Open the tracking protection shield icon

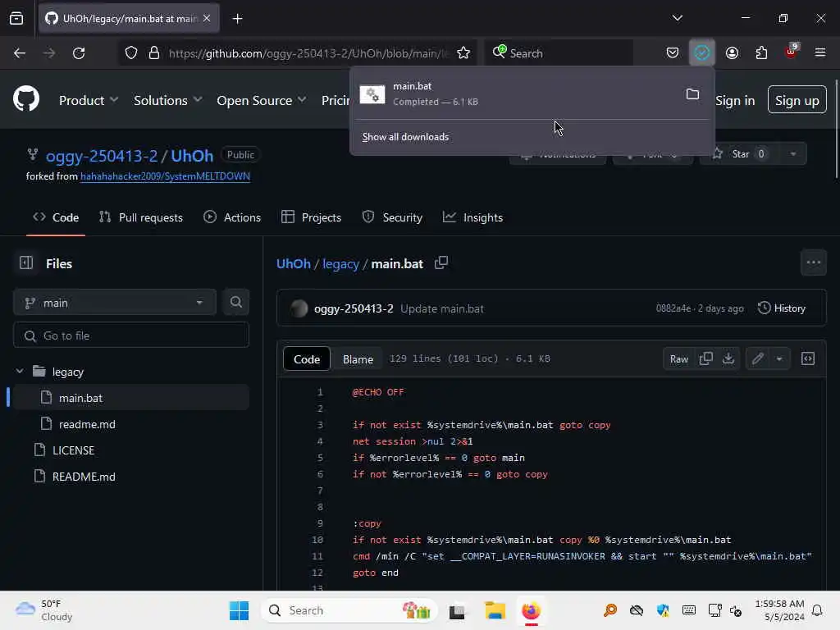(131, 53)
